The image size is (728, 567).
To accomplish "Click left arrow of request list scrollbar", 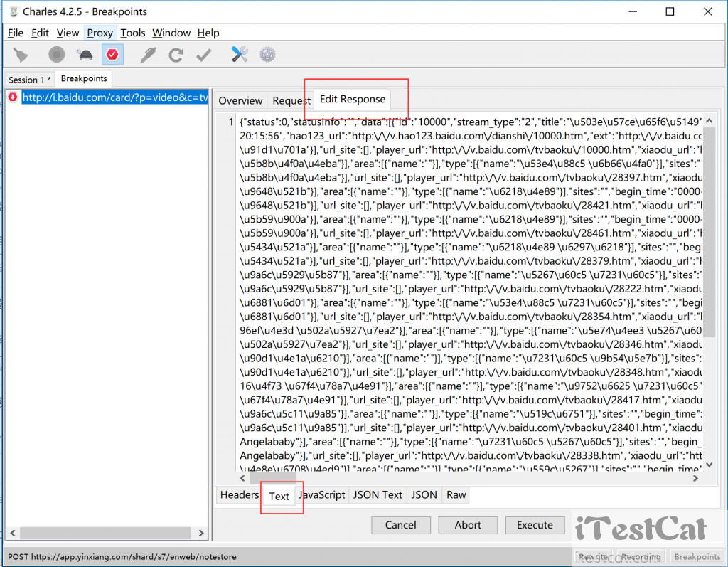I will point(13,533).
